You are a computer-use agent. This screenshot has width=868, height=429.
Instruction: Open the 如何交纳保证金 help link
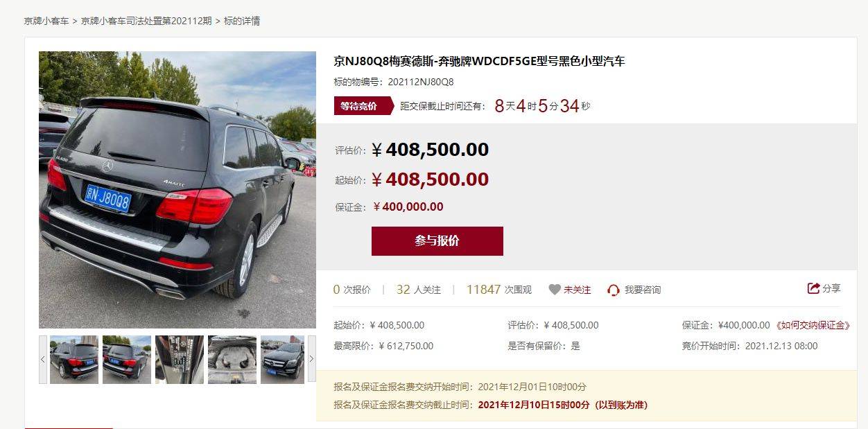click(x=813, y=325)
